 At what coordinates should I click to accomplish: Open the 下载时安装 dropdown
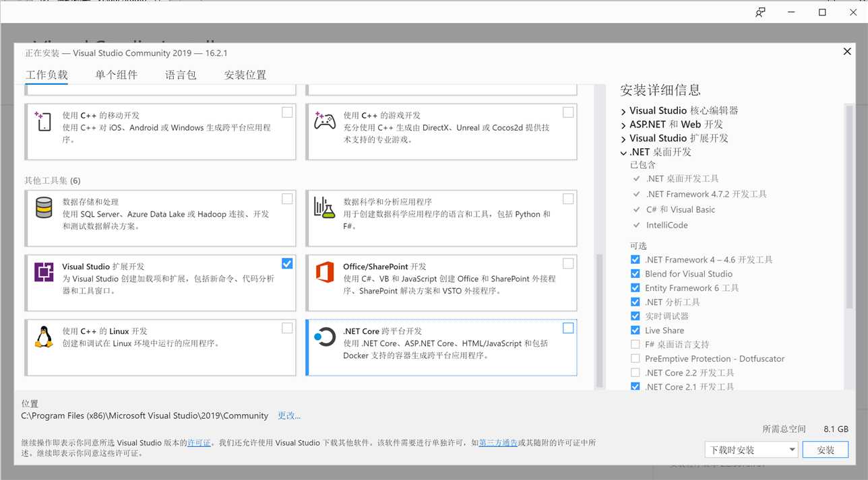click(751, 450)
